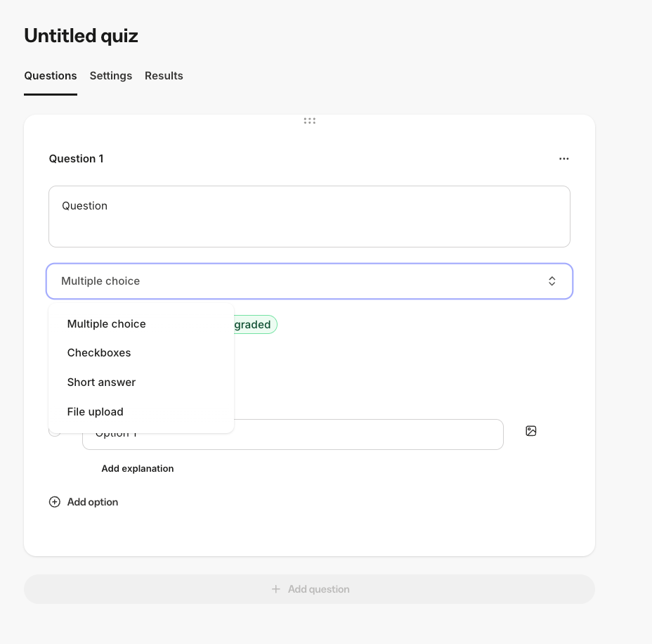Open the Results tab
The image size is (652, 644).
pos(164,76)
